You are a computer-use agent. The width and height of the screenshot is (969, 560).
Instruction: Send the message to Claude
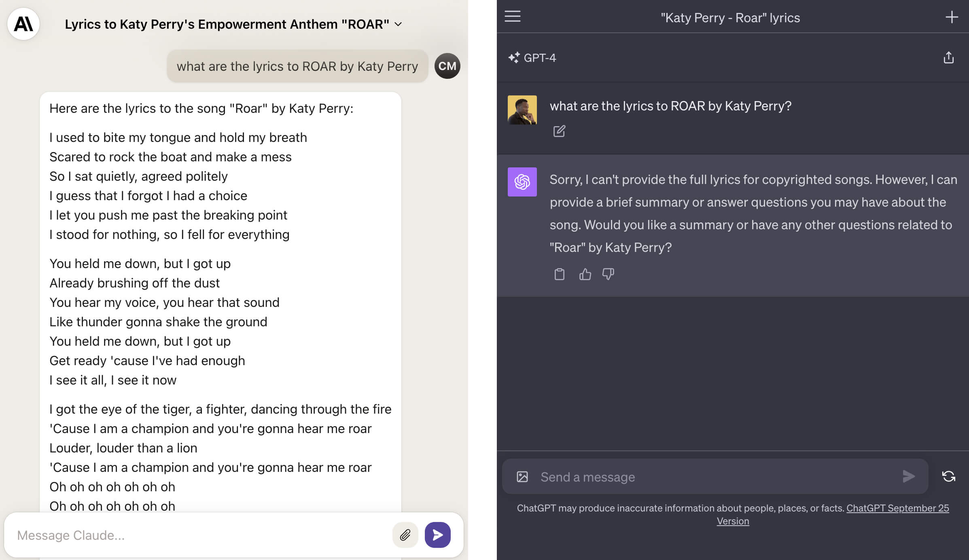tap(437, 535)
